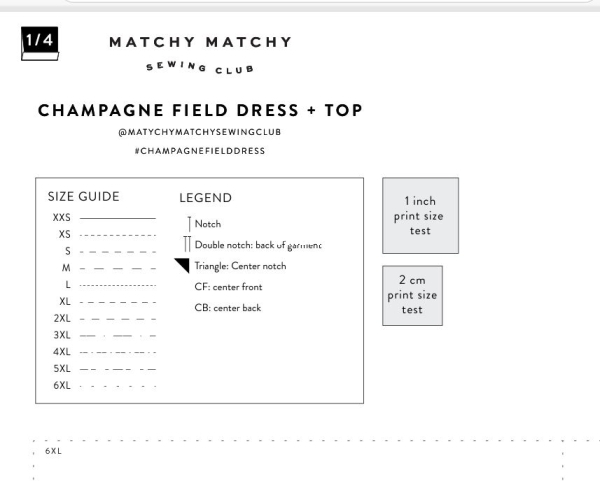This screenshot has width=600, height=481.
Task: Click the #CHAMPAGNEFIELDDRESS hashtag
Action: coord(200,151)
